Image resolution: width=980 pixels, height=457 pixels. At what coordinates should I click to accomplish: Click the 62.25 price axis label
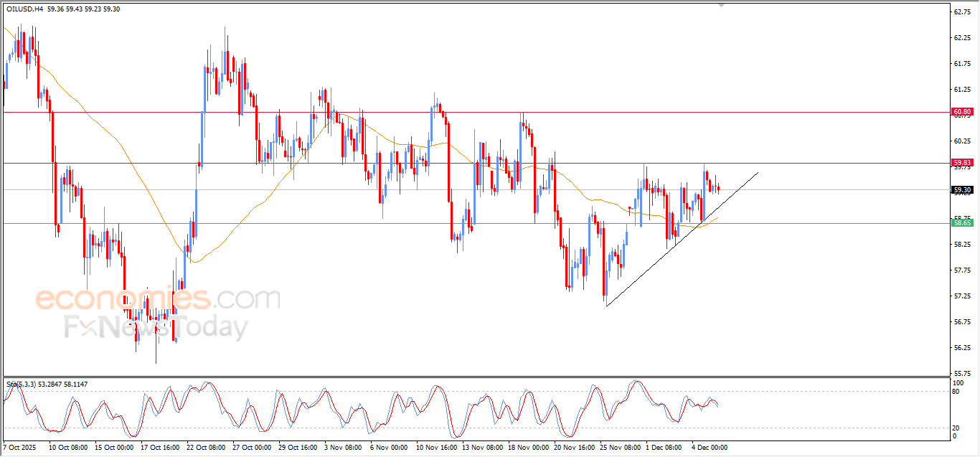962,37
